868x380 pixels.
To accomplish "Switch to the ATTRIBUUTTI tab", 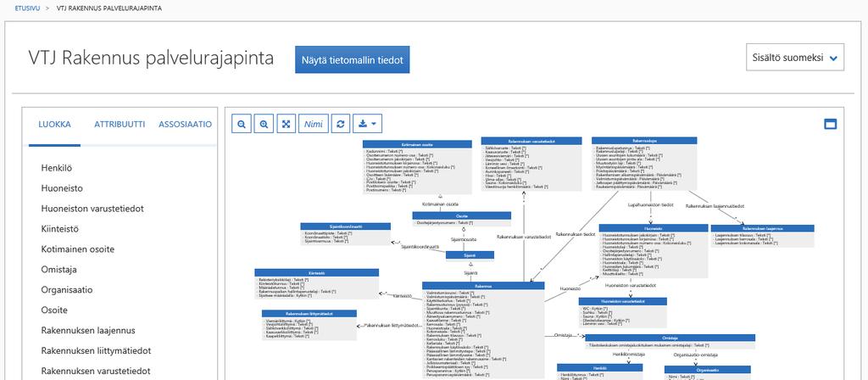I will point(120,125).
